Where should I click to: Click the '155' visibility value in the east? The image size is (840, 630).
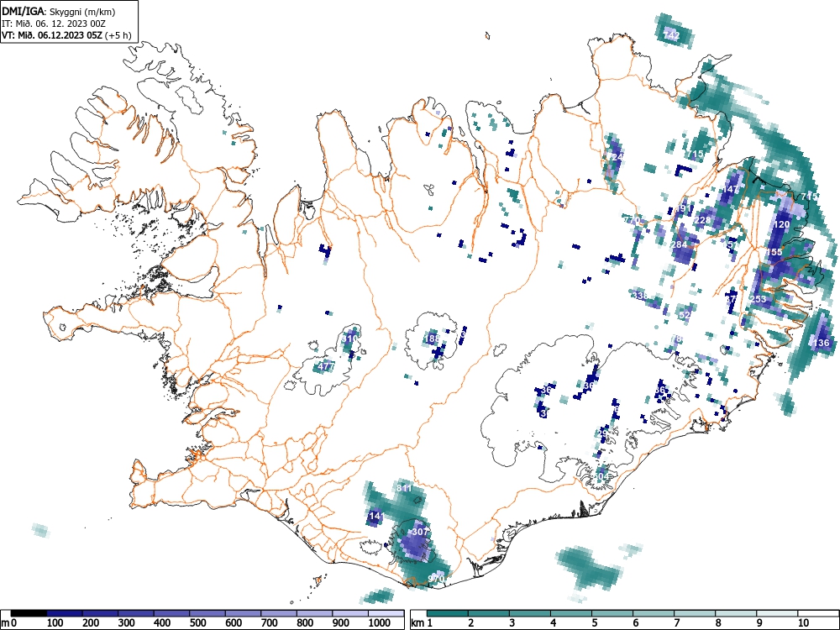pos(774,252)
